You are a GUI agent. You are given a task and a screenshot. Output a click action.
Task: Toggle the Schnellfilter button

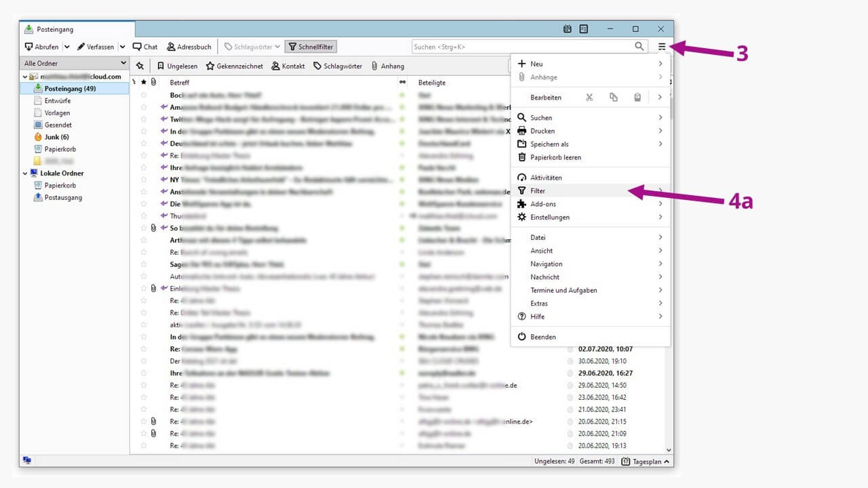click(x=311, y=47)
